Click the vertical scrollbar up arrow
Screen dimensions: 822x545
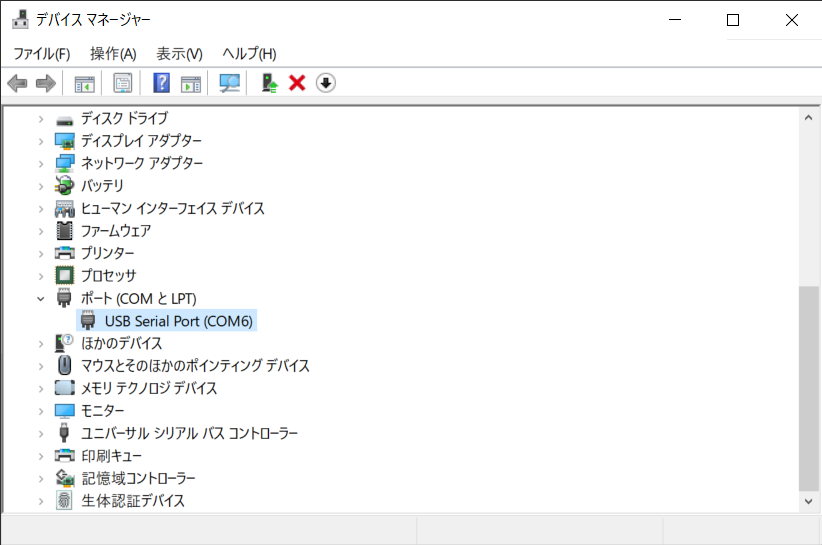click(809, 118)
